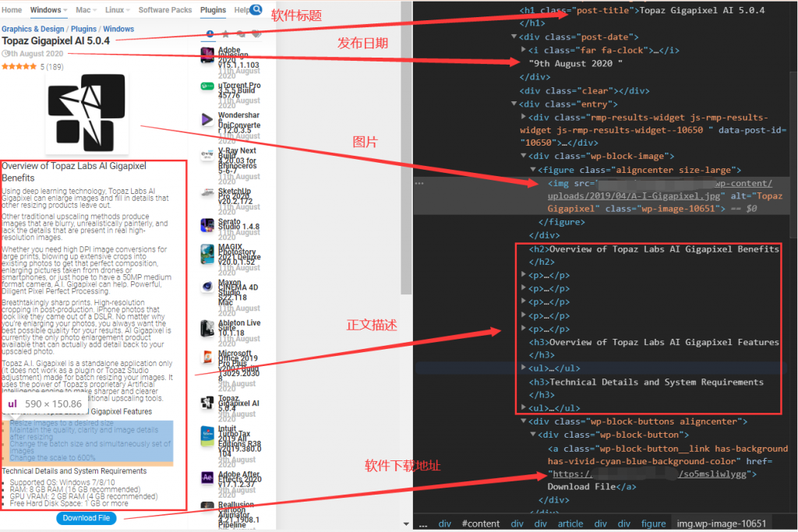Click the Topaz Gigapixel AI 5.0.4 page heading

[x=55, y=41]
